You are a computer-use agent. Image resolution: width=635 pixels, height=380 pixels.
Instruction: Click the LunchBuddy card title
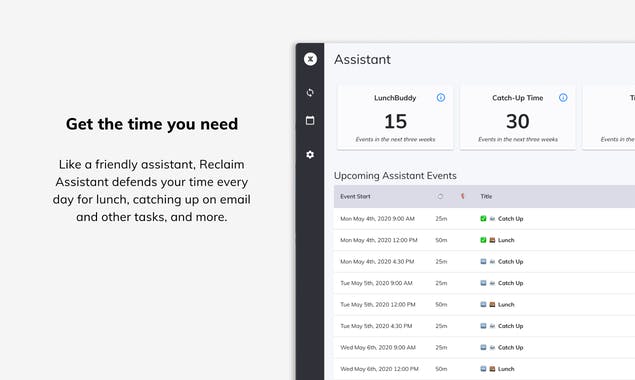coord(395,98)
